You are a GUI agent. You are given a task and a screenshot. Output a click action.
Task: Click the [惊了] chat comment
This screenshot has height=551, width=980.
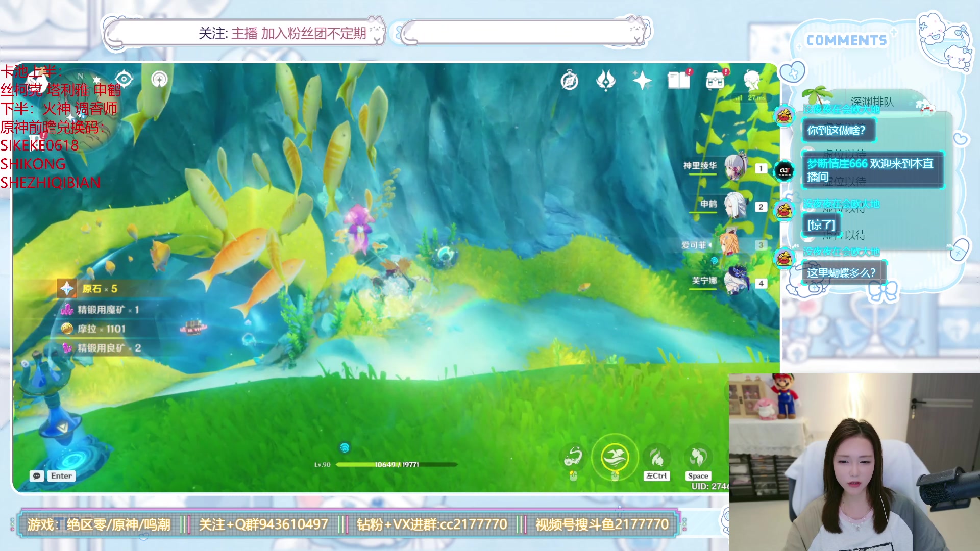[x=821, y=225]
